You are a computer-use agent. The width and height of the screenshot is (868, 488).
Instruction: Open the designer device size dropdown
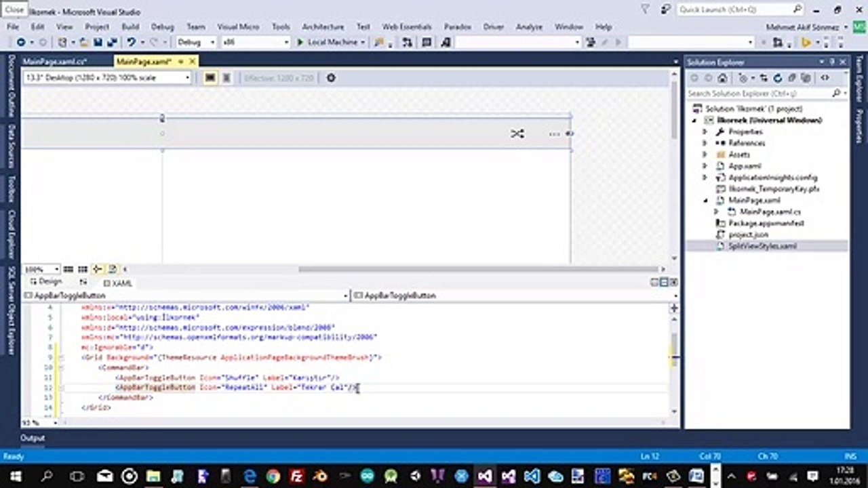[x=108, y=78]
